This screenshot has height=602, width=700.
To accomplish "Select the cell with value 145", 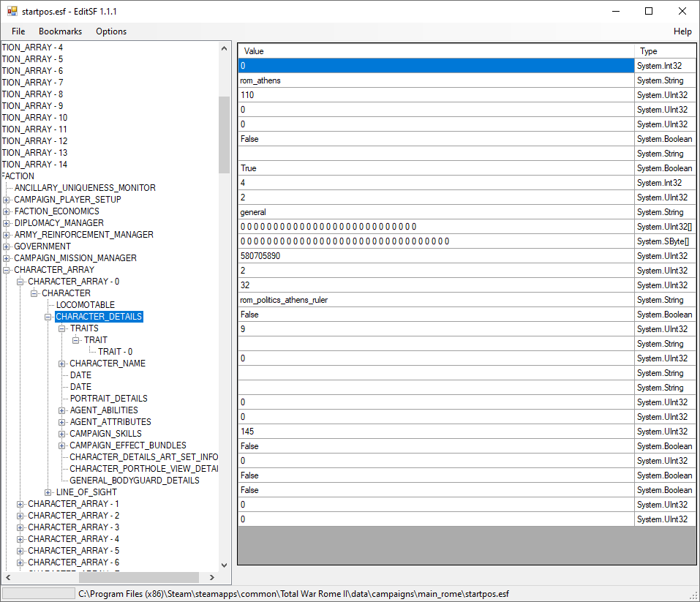I will click(x=436, y=432).
